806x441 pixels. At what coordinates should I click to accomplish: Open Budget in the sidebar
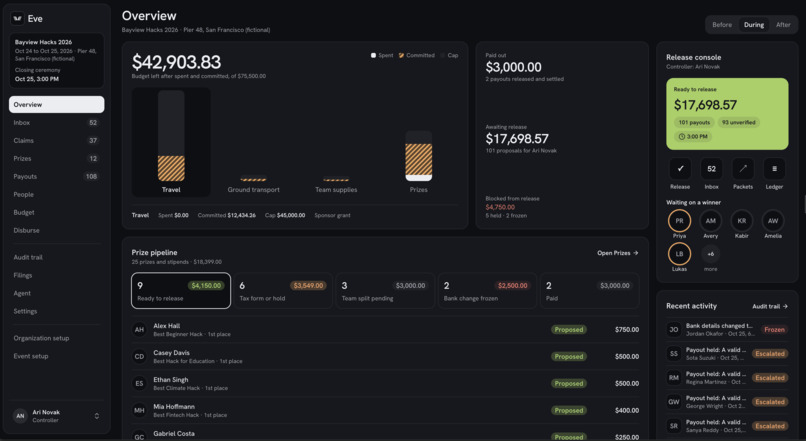[x=57, y=212]
